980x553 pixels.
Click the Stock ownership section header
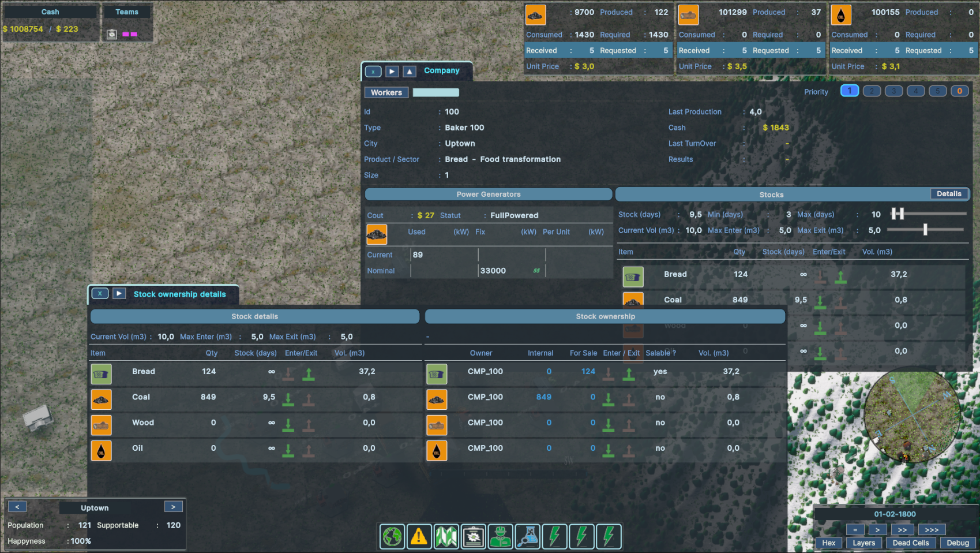pos(605,316)
